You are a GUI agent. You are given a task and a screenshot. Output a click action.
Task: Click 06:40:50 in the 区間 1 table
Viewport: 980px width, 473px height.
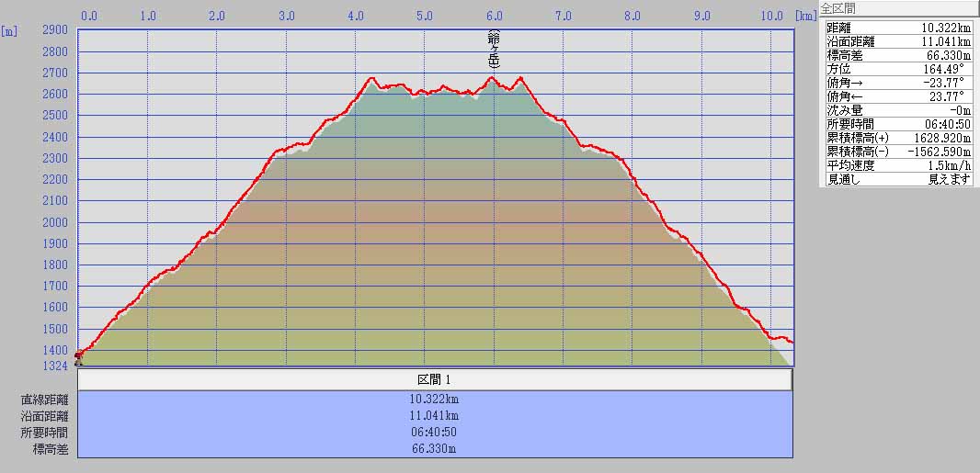[x=436, y=433]
